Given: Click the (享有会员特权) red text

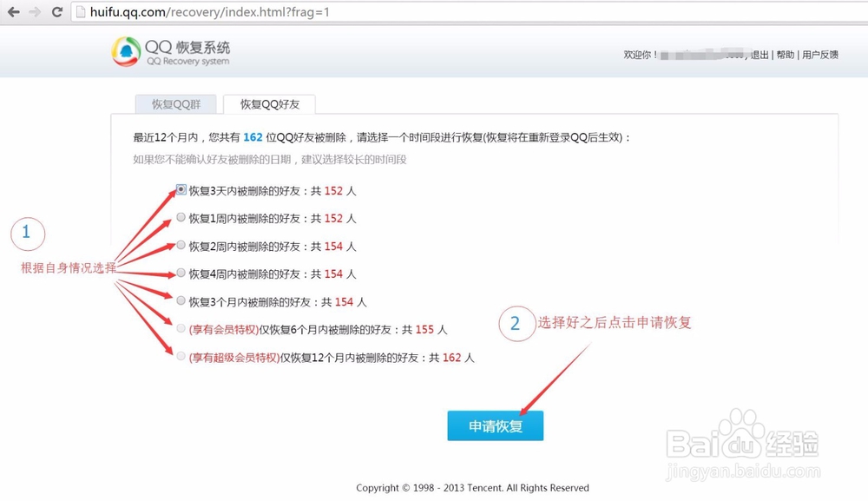Looking at the screenshot, I should pos(224,330).
